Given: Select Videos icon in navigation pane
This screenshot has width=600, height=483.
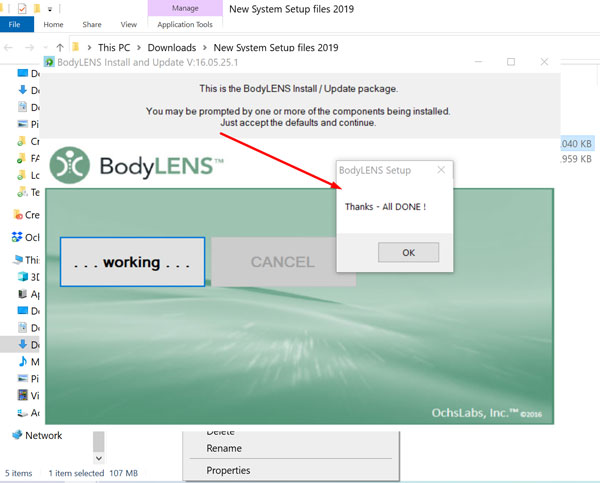Looking at the screenshot, I should 23,395.
